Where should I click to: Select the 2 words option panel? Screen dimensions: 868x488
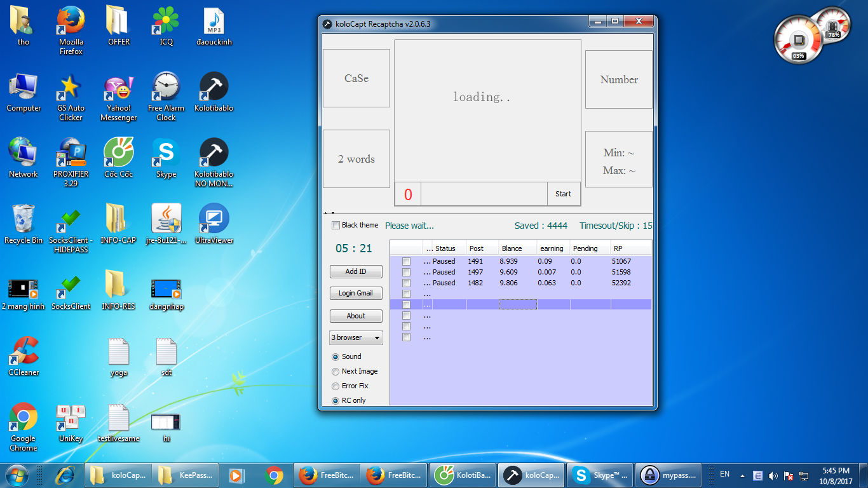click(x=356, y=159)
